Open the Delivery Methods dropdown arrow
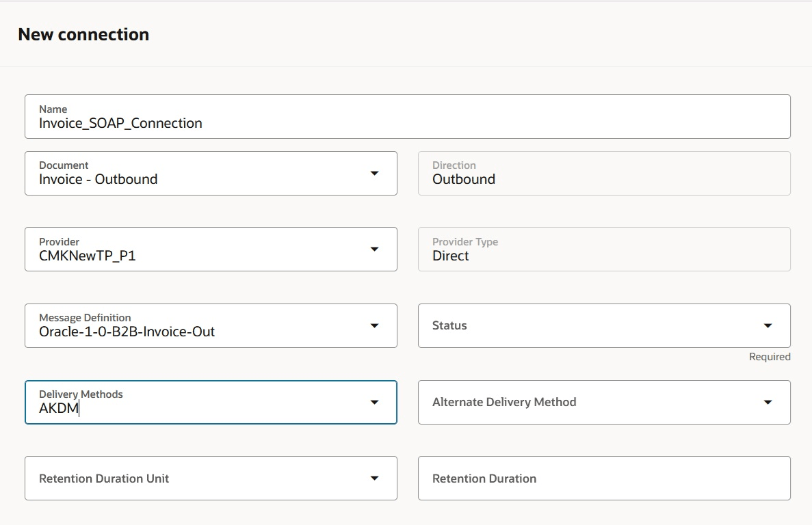Viewport: 812px width, 525px height. coord(375,403)
